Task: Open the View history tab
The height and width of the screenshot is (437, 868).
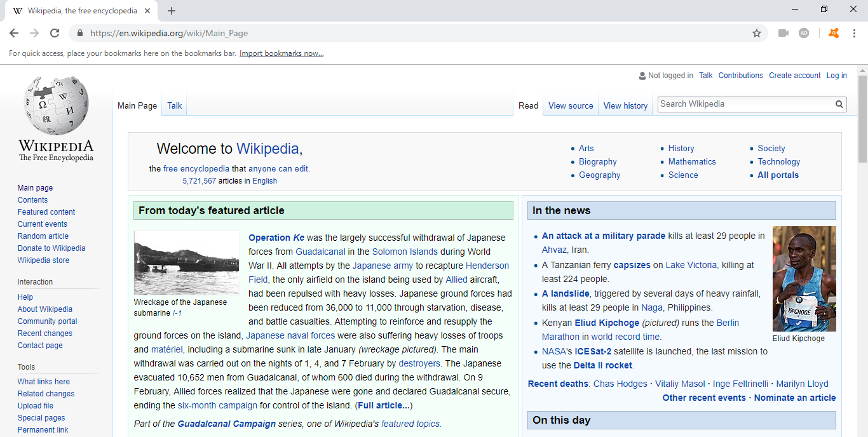Action: coord(625,106)
